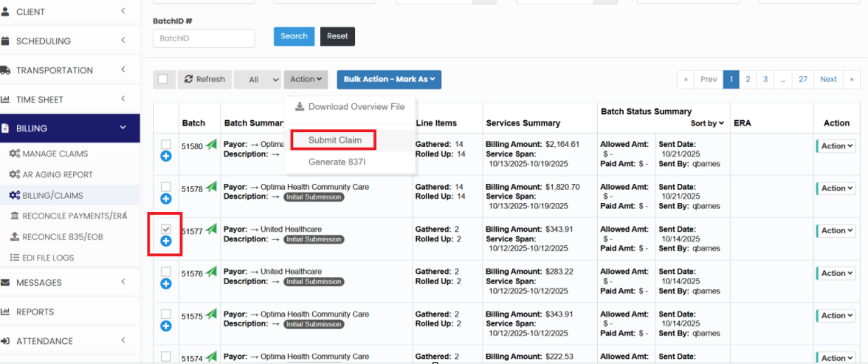Open Reconcile Payments/ERA page

coord(68,216)
